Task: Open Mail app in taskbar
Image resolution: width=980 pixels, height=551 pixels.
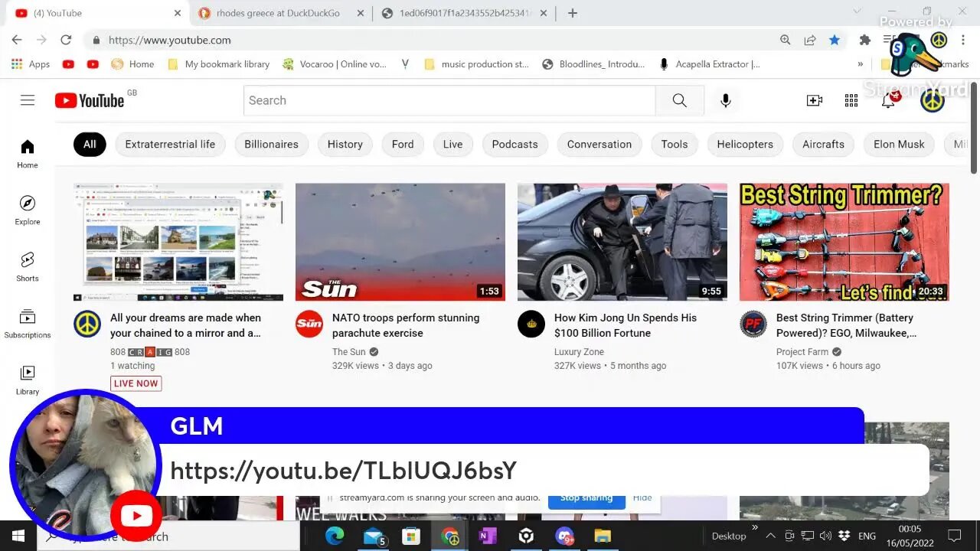Action: pyautogui.click(x=373, y=536)
